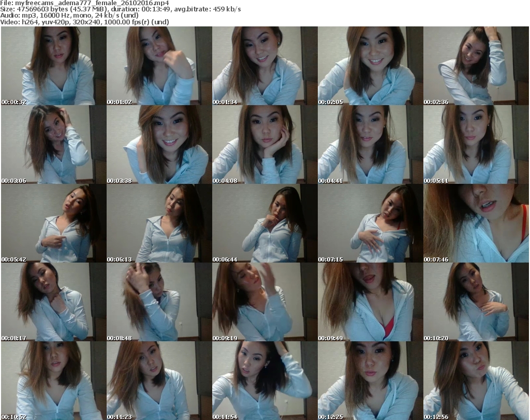
Task: Open the frame stamped 00:07:46
Action: 476,223
